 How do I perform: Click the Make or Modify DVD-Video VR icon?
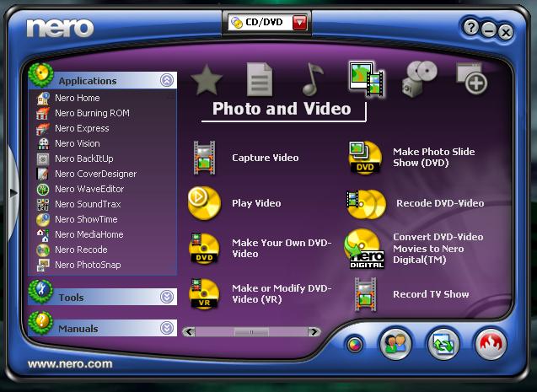pyautogui.click(x=204, y=294)
